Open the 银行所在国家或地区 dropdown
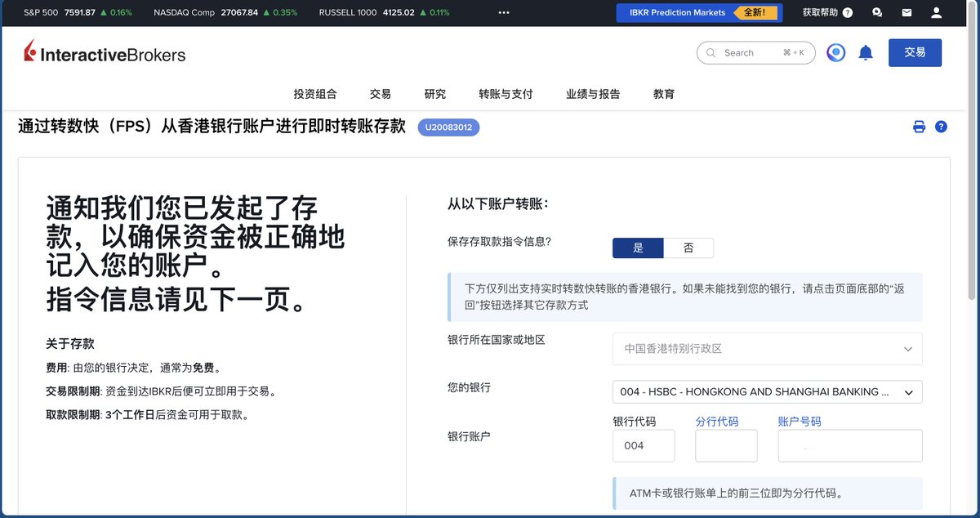This screenshot has height=518, width=980. (x=768, y=349)
